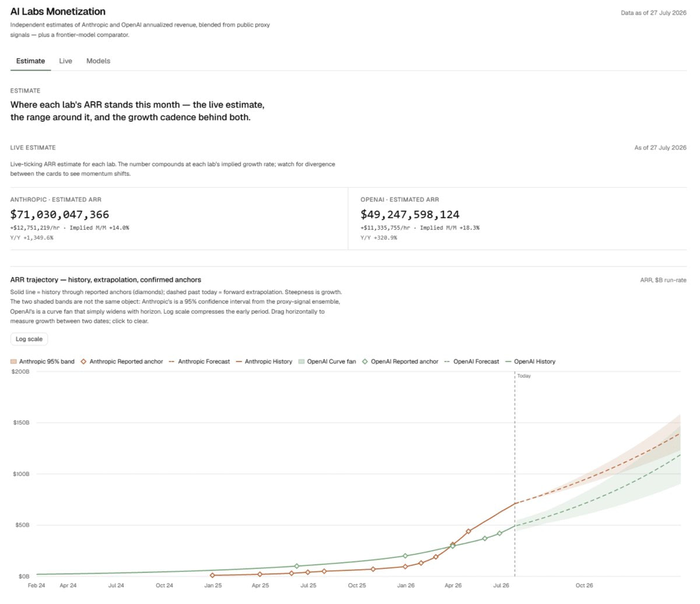Viewport: 700px width, 604px height.
Task: Click the LIVE ESTIMATE section label
Action: 33,148
